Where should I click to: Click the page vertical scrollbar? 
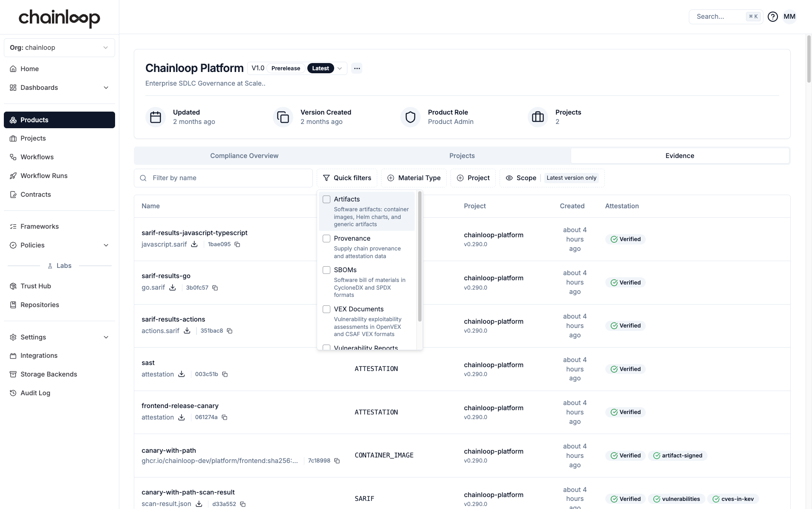(x=809, y=60)
